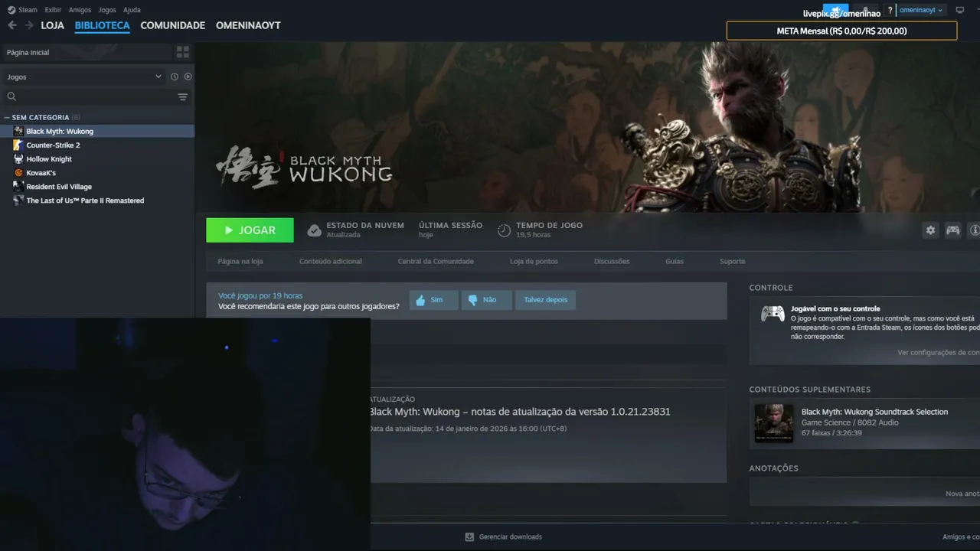This screenshot has width=980, height=551.
Task: Click the downloads icon beside Gerenciar downloads
Action: [x=469, y=536]
